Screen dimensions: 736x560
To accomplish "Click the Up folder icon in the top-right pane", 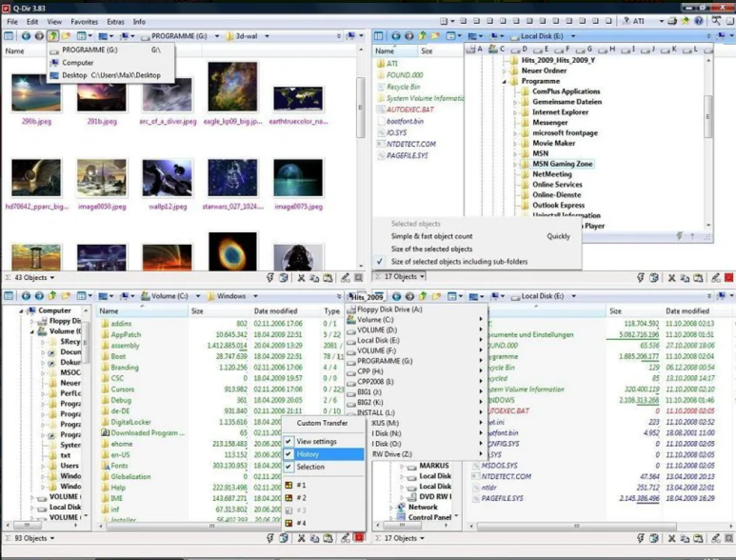I will tap(423, 35).
